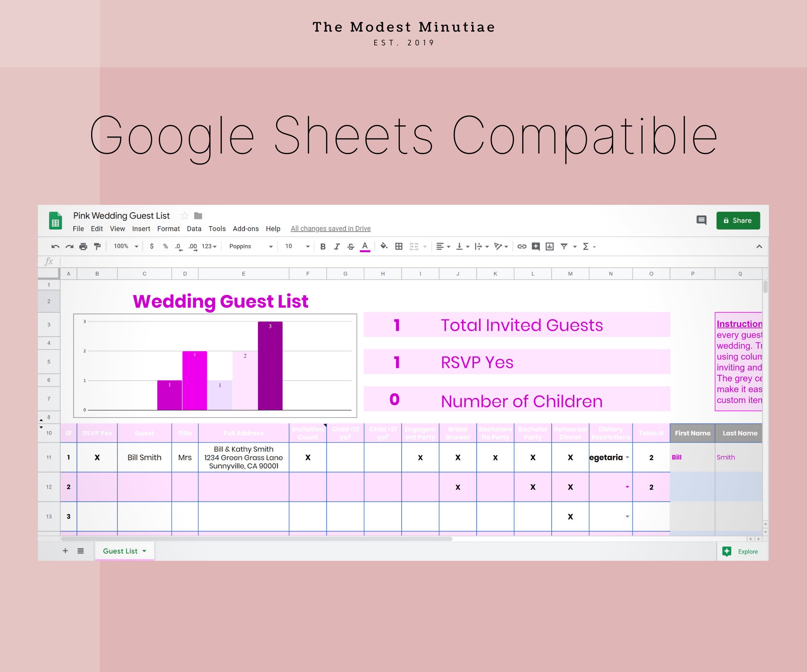This screenshot has height=672, width=807.
Task: Toggle strikethrough formatting
Action: [351, 246]
